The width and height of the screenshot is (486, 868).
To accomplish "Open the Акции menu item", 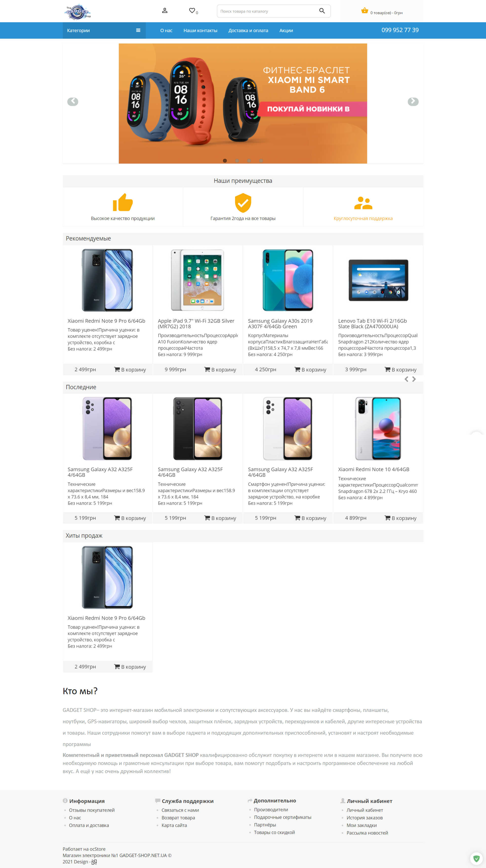I will 286,30.
